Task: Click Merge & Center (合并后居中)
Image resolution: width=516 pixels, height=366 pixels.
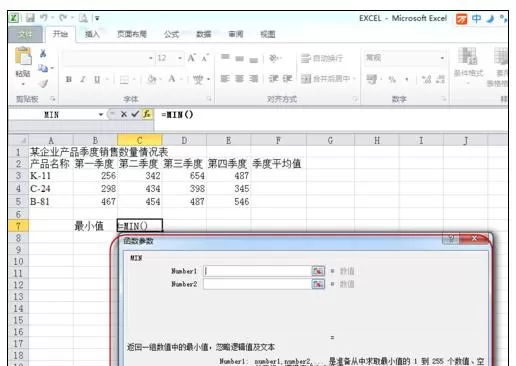Action: pyautogui.click(x=325, y=79)
